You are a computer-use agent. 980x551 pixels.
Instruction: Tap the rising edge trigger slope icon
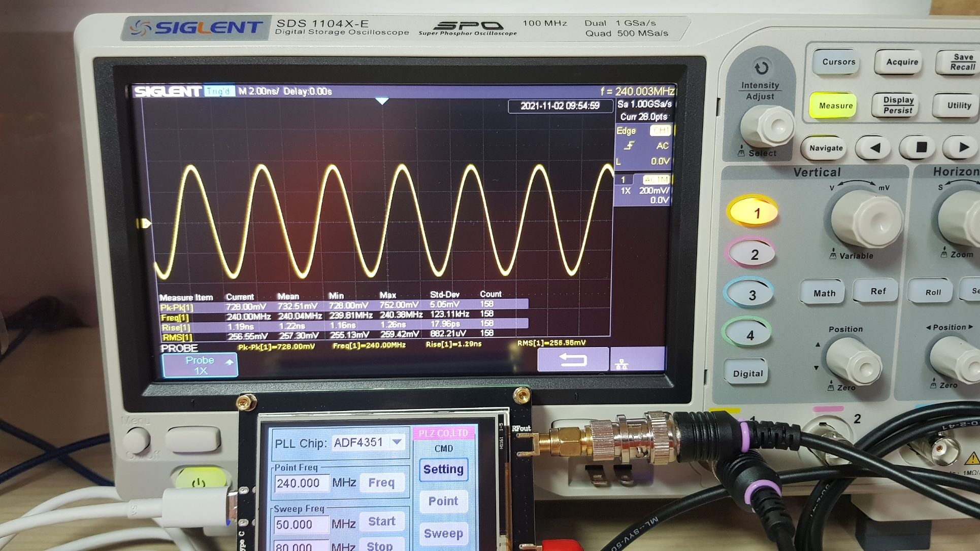pos(629,146)
